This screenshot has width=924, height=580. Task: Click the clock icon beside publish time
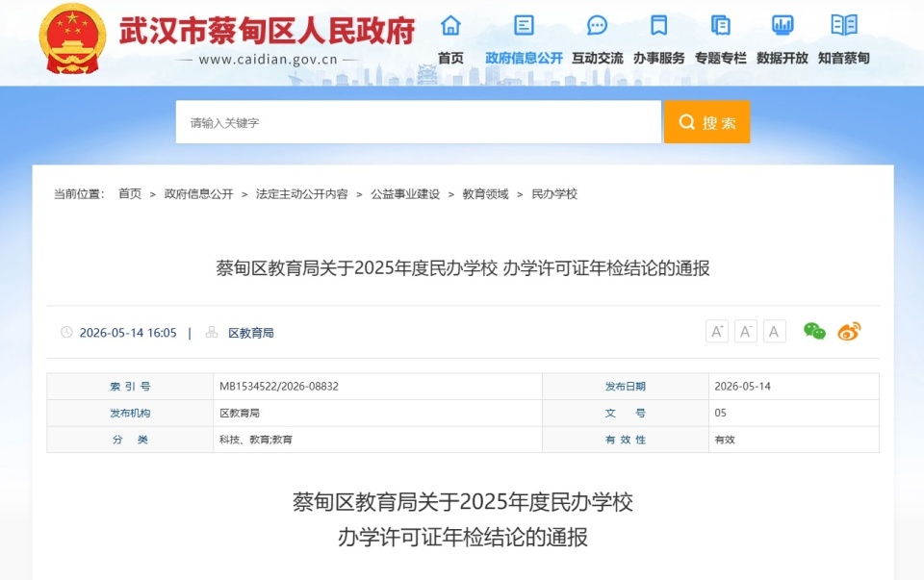[x=66, y=332]
